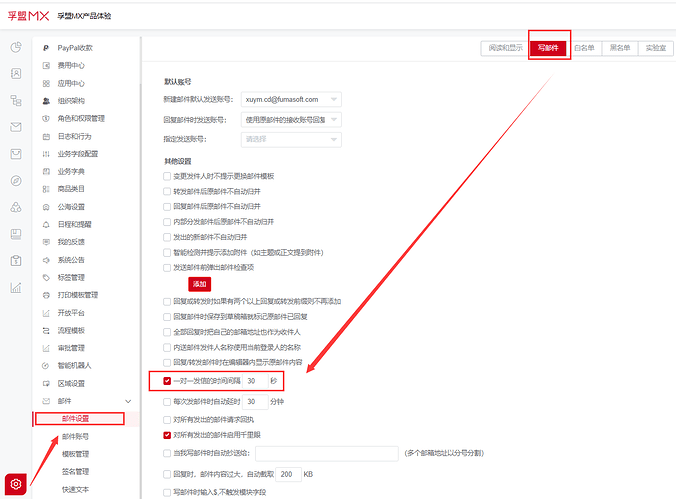
Task: Open the red settings gear icon
Action: pyautogui.click(x=15, y=483)
